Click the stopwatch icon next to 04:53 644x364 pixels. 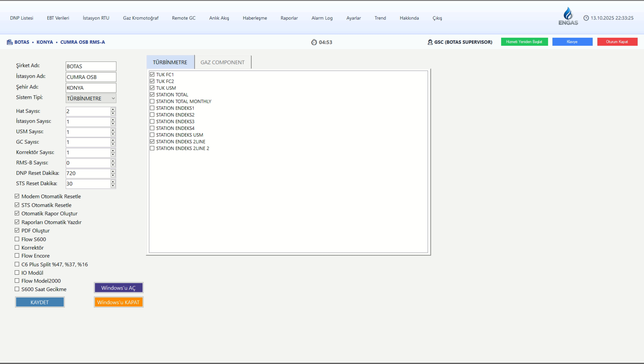coord(314,42)
